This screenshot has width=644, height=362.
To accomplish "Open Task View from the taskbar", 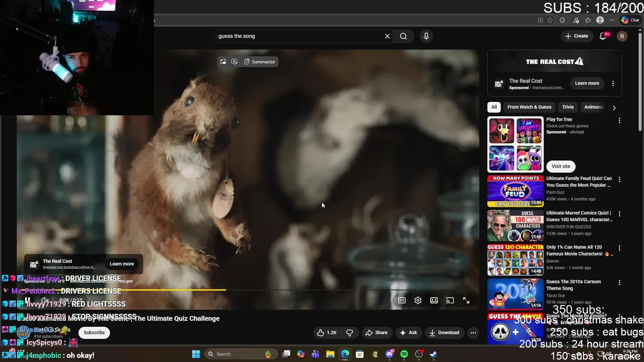I will pos(286,354).
